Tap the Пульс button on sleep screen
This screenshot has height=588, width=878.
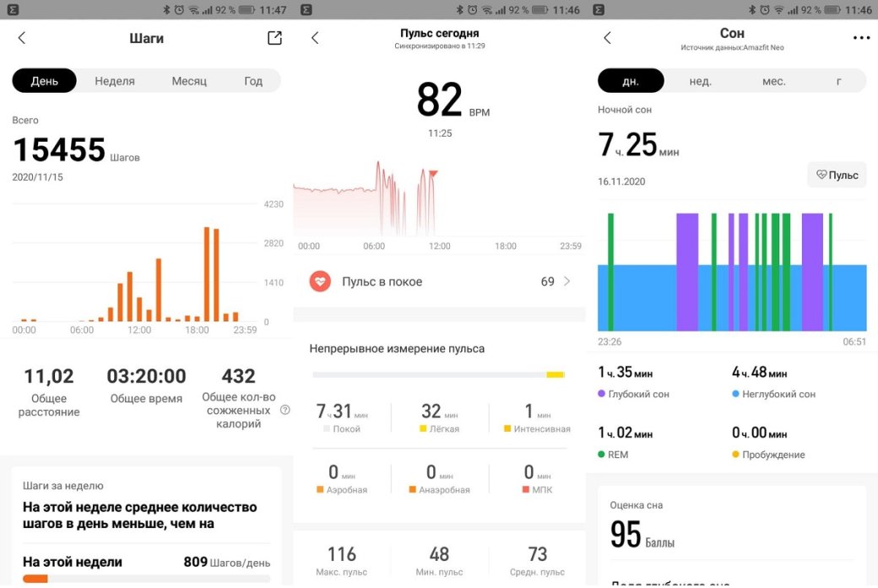point(837,175)
